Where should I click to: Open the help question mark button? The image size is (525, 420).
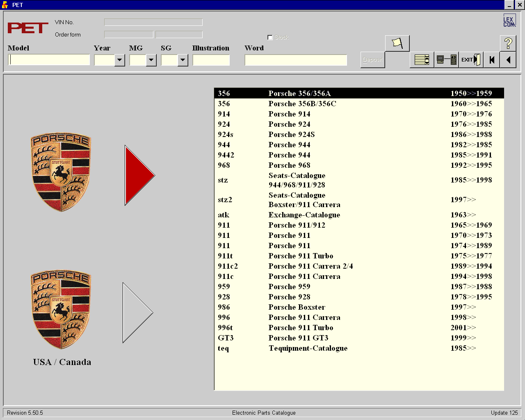(x=508, y=43)
